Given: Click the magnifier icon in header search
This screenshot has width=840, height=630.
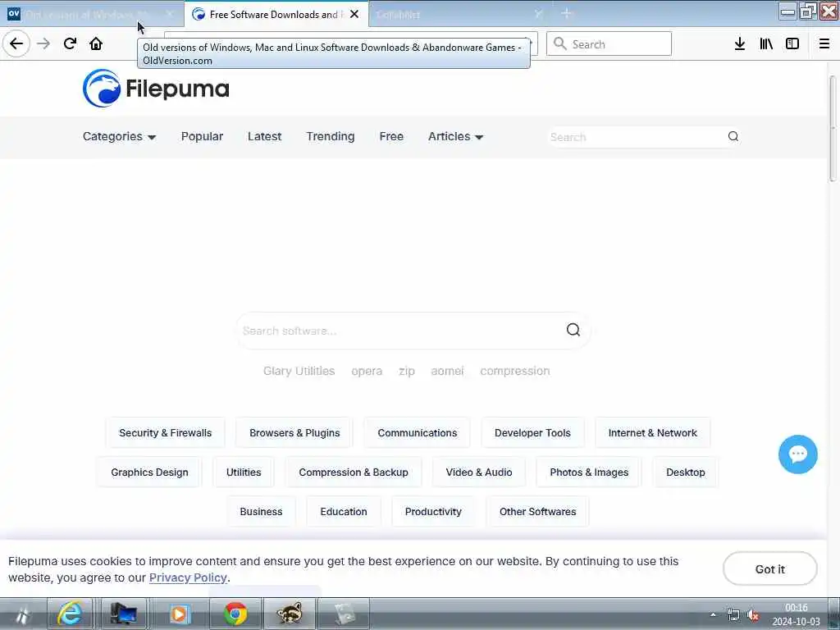Looking at the screenshot, I should 733,137.
